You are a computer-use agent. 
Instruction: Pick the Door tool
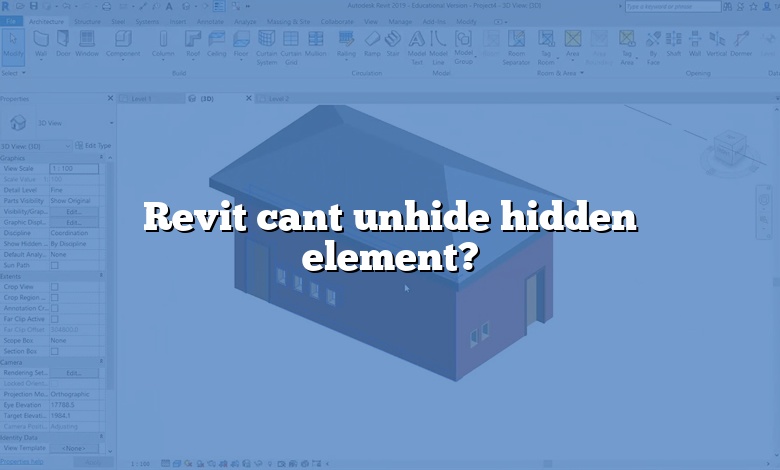tap(63, 44)
